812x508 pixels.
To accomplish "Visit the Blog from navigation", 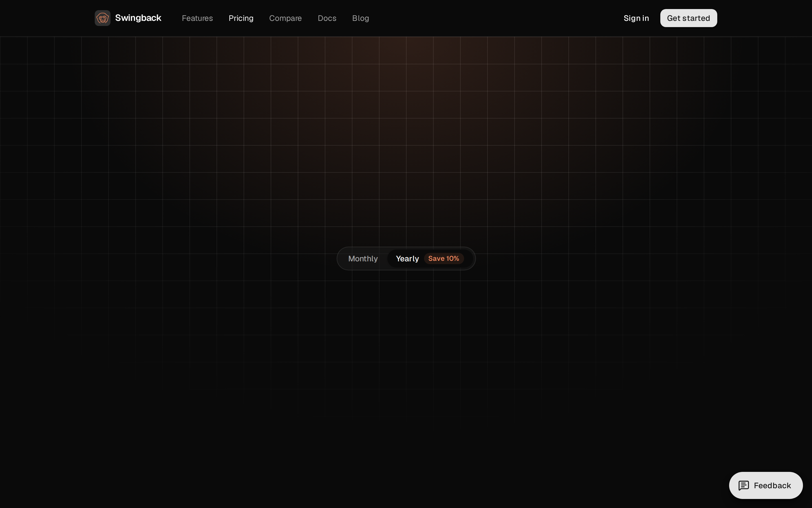I will tap(360, 18).
